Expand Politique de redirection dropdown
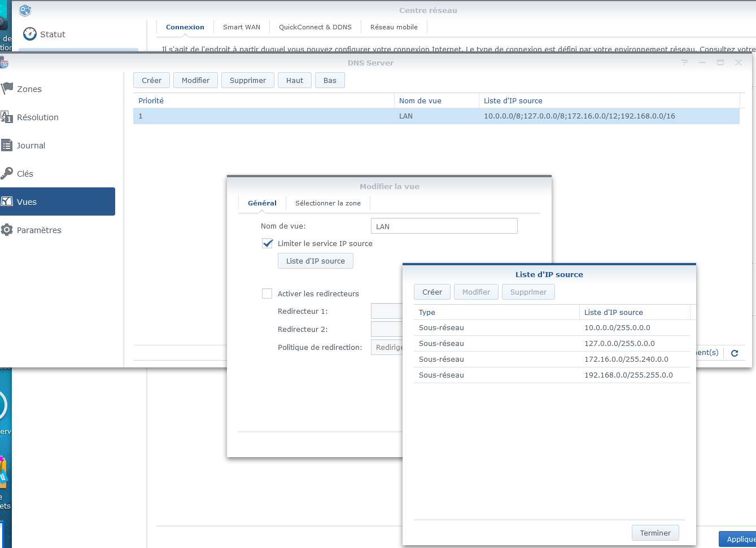 (x=387, y=347)
